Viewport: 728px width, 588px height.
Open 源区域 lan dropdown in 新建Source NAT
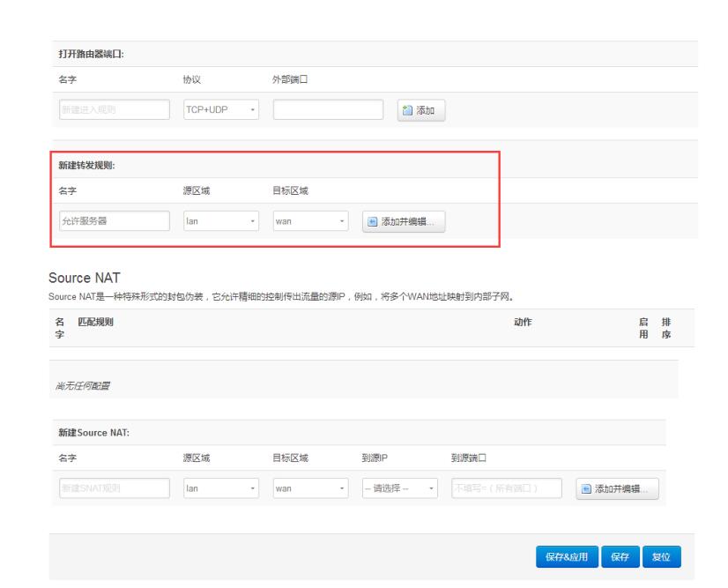click(221, 488)
